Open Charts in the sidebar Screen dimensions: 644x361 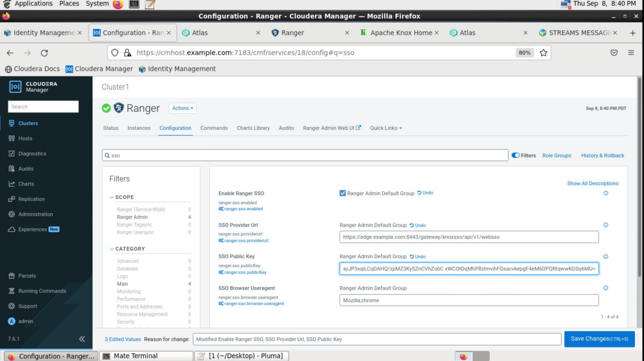(21, 184)
